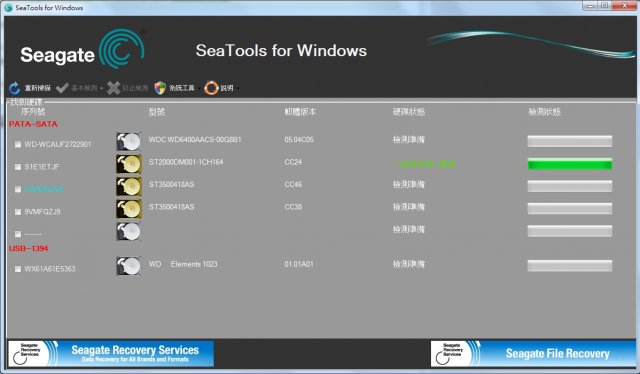
Task: Click firmware value 01.01A01
Action: 299,264
